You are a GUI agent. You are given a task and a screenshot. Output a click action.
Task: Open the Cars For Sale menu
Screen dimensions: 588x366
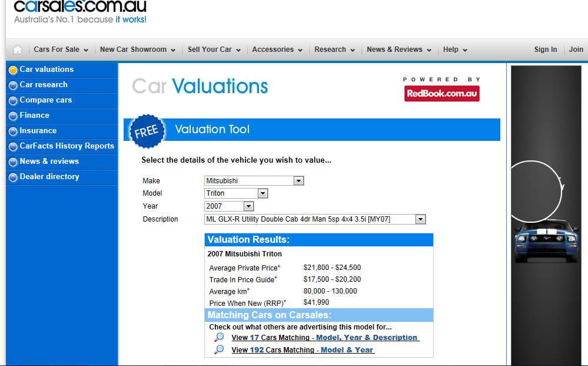click(x=61, y=50)
